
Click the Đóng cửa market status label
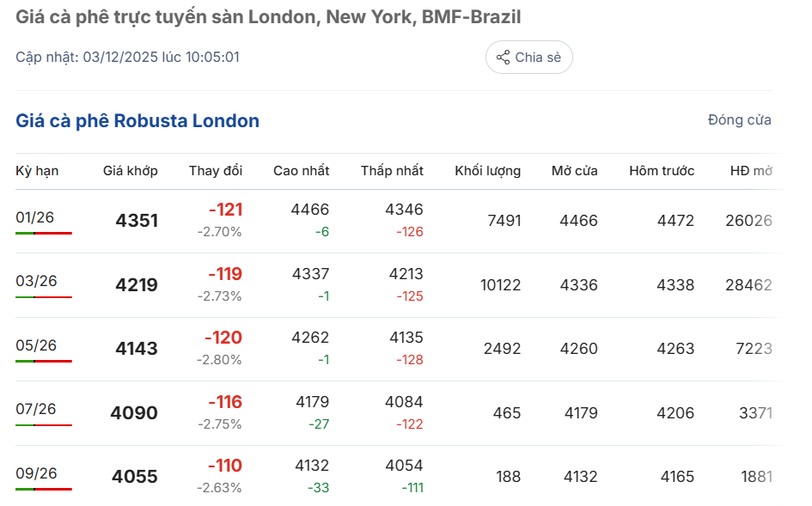pos(739,120)
